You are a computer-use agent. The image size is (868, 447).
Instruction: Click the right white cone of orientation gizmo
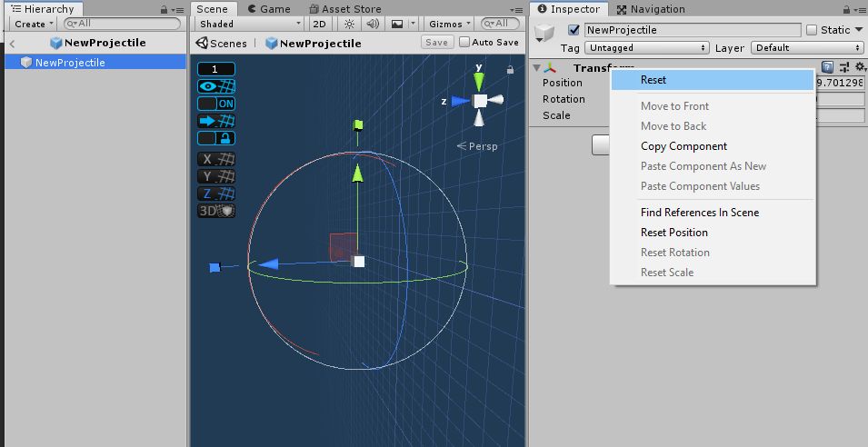(496, 100)
